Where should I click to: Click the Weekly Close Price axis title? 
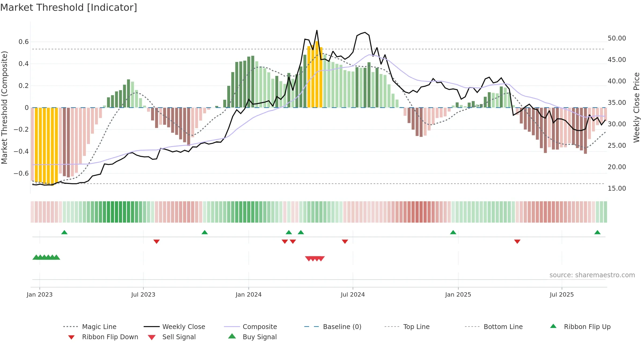click(x=636, y=108)
